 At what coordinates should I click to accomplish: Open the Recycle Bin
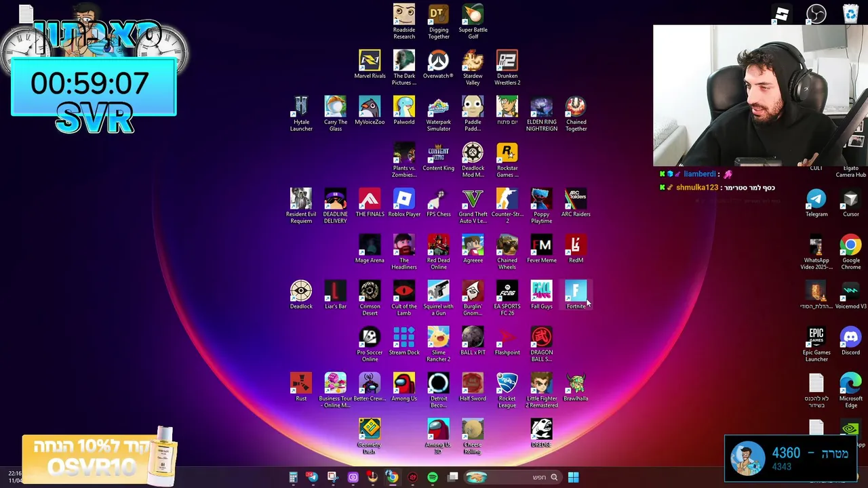point(850,14)
